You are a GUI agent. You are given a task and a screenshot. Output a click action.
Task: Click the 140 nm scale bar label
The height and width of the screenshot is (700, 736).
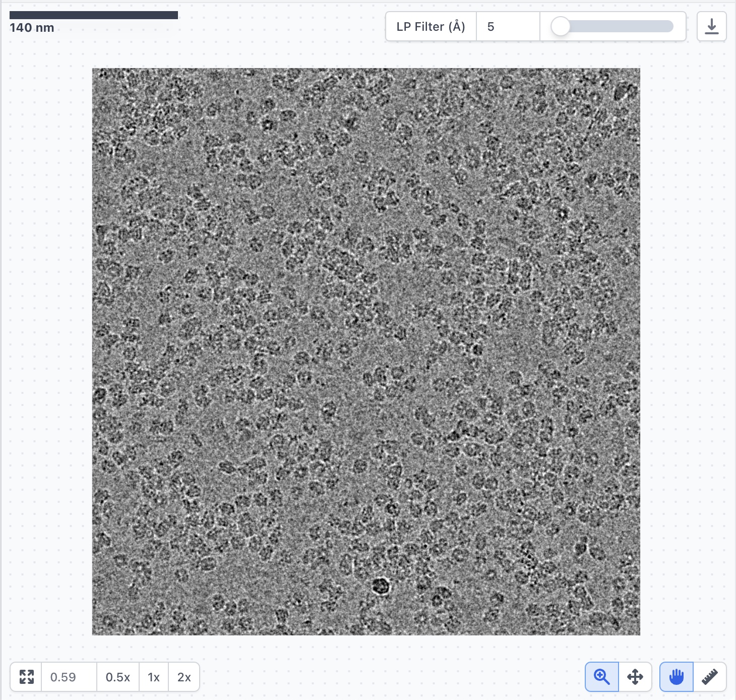coord(32,28)
